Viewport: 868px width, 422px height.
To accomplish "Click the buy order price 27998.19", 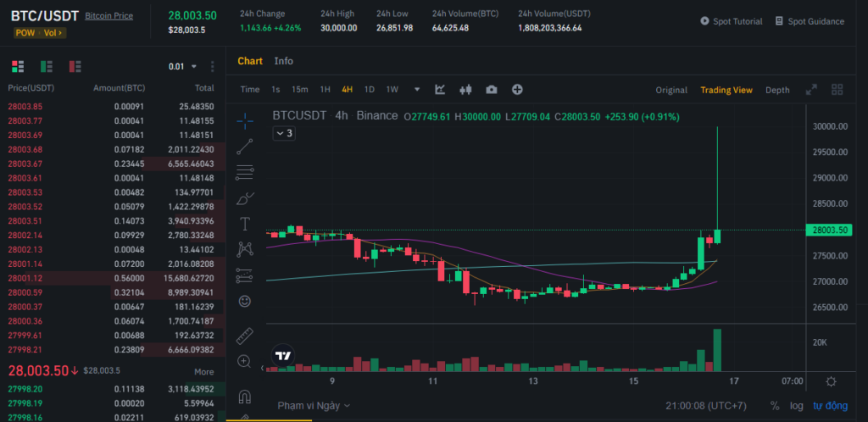I will click(x=25, y=403).
